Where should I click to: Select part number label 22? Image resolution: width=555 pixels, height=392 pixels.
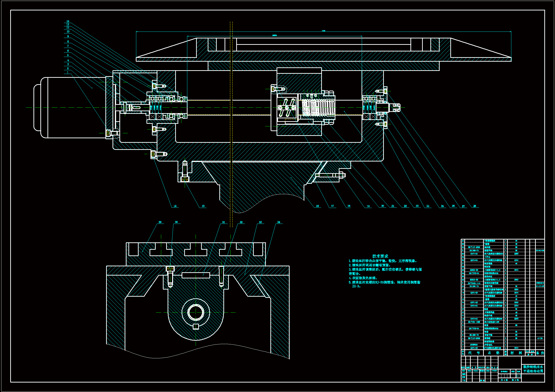click(405, 206)
